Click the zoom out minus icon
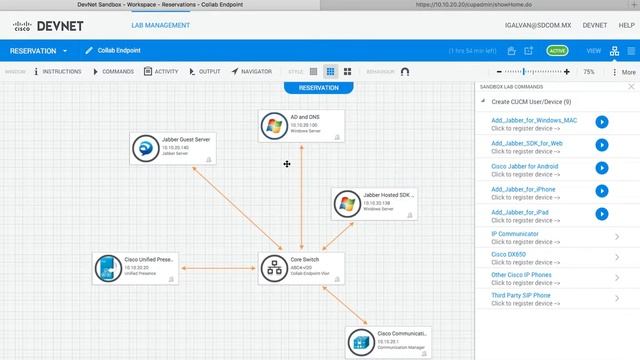 499,72
